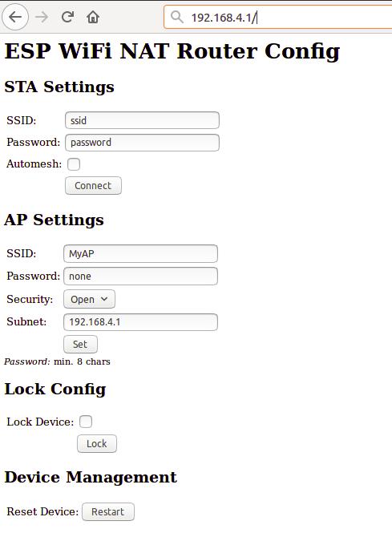Screen dimensions: 392x537
Task: Click the Lock button
Action: click(x=97, y=443)
